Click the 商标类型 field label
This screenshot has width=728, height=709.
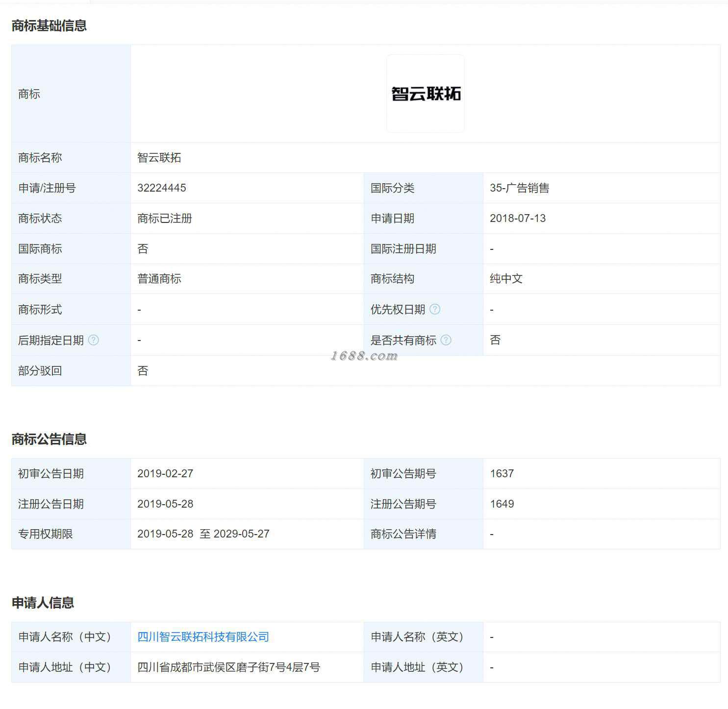click(40, 278)
